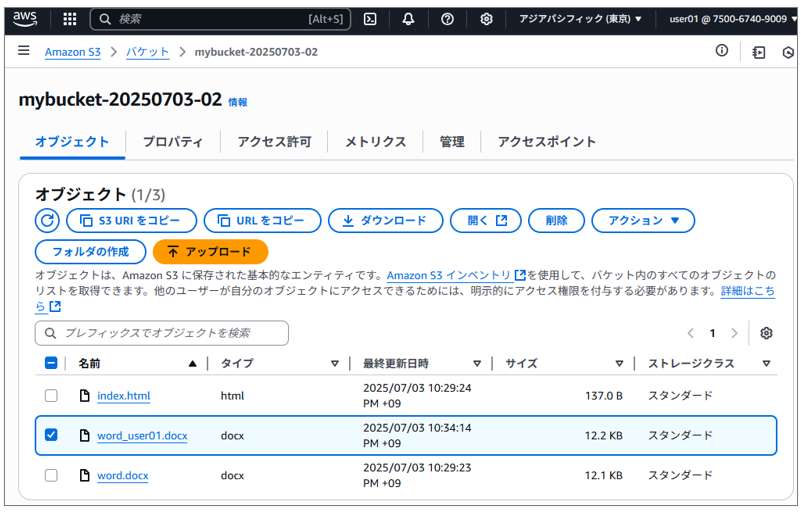
Task: Go to next page of objects
Action: coord(734,333)
